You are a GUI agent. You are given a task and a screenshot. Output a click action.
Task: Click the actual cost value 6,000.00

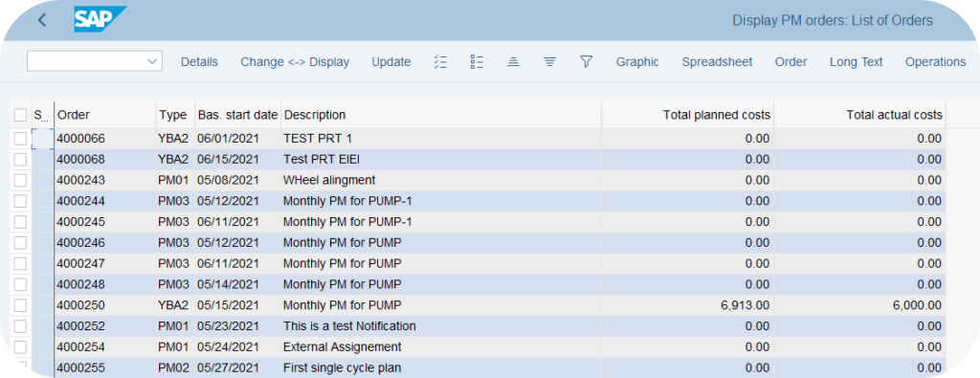916,305
